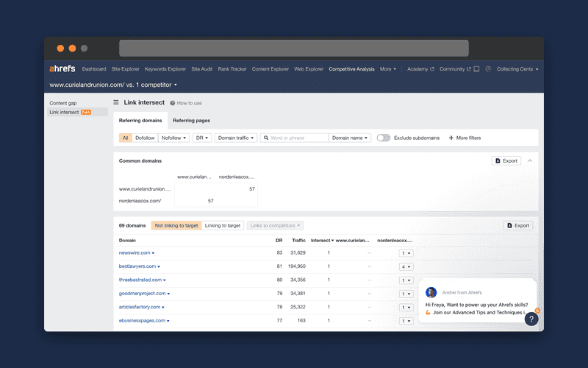The image size is (588, 368).
Task: Open the articlesfactory.com link
Action: coord(140,307)
